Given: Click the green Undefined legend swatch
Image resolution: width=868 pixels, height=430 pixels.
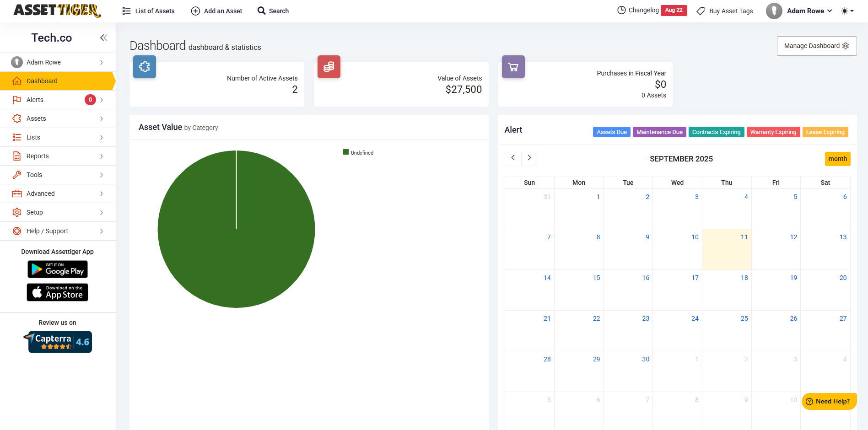Looking at the screenshot, I should pos(346,152).
